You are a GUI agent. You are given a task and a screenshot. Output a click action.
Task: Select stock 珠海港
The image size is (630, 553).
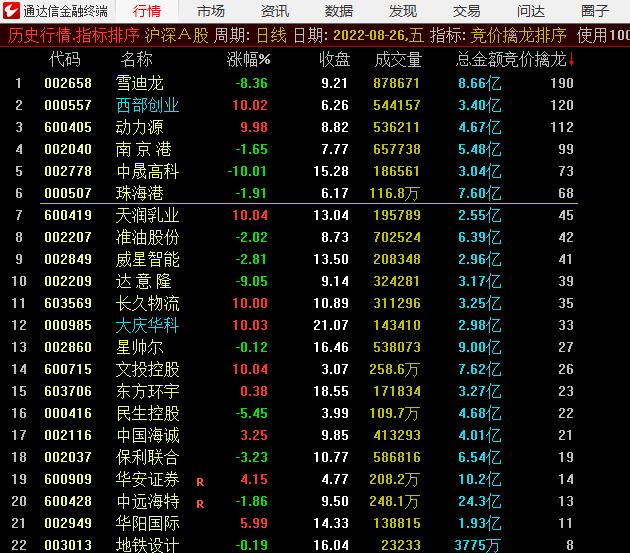pyautogui.click(x=139, y=193)
